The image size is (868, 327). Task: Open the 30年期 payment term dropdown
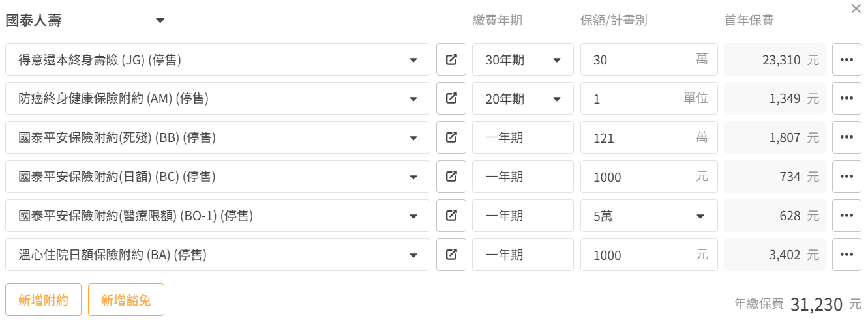pyautogui.click(x=523, y=60)
